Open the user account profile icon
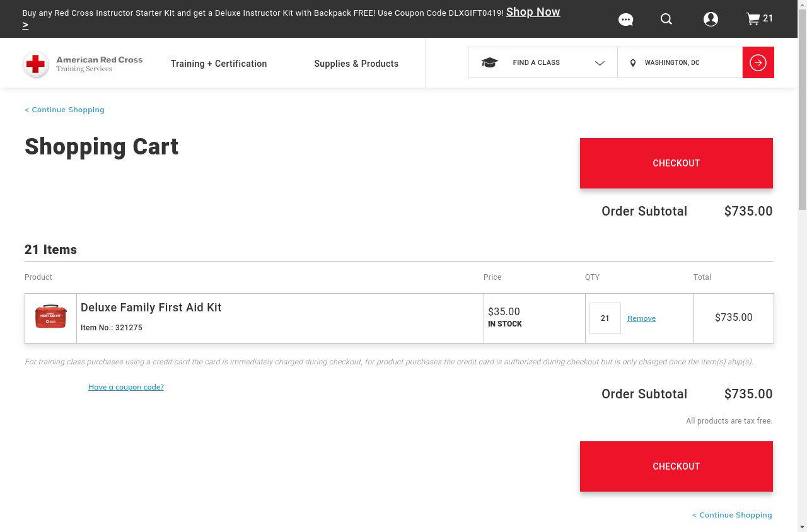 tap(711, 20)
